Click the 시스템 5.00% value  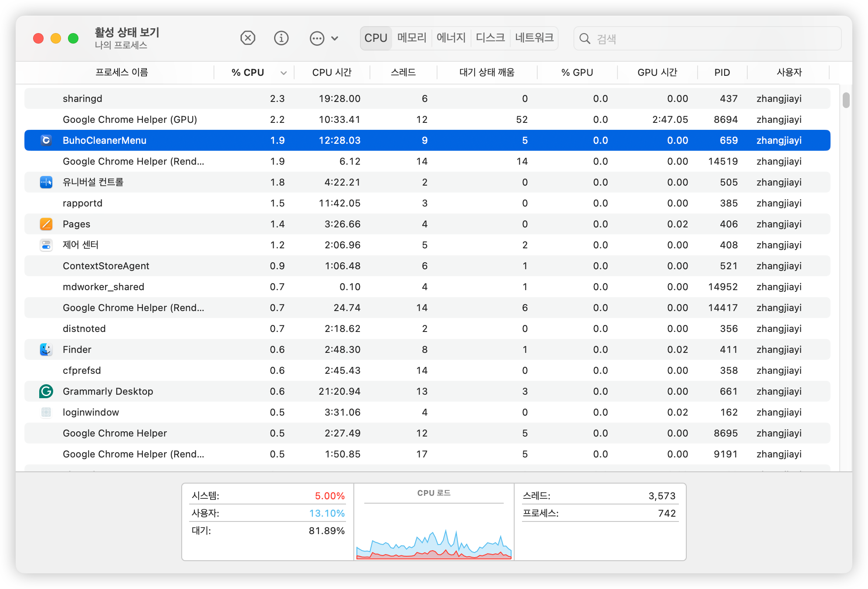click(330, 496)
